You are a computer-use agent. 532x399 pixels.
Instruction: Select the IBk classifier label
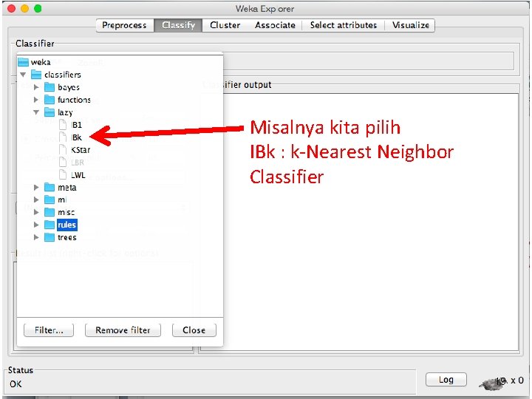tap(76, 137)
